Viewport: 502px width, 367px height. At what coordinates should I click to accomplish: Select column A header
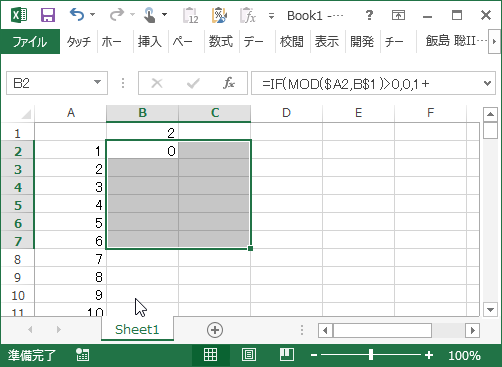pyautogui.click(x=71, y=113)
